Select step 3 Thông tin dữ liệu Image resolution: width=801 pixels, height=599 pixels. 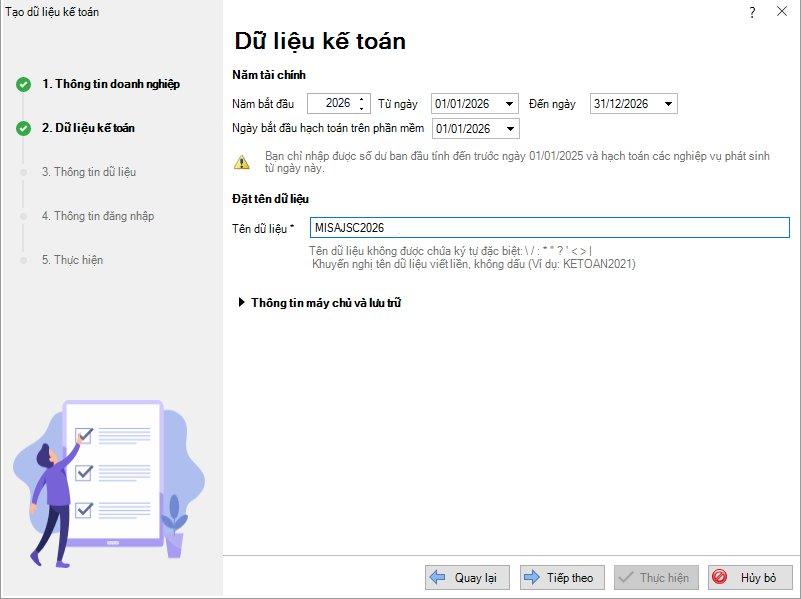88,172
